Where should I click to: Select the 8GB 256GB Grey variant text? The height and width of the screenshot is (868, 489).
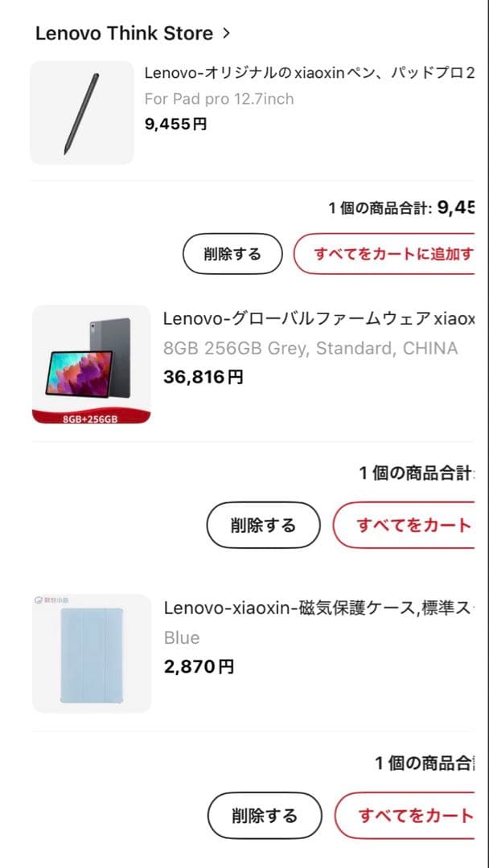(311, 348)
